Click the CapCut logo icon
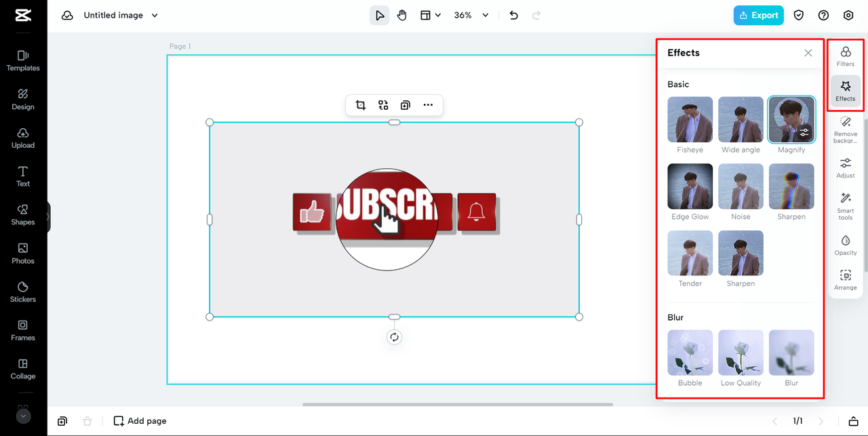This screenshot has height=436, width=868. point(23,15)
